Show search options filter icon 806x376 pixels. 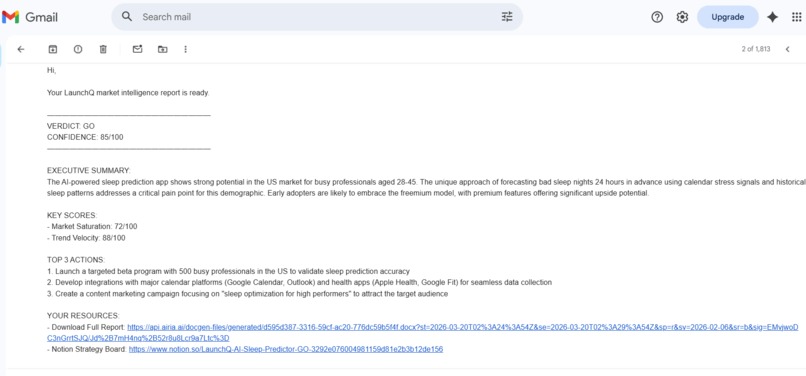507,16
